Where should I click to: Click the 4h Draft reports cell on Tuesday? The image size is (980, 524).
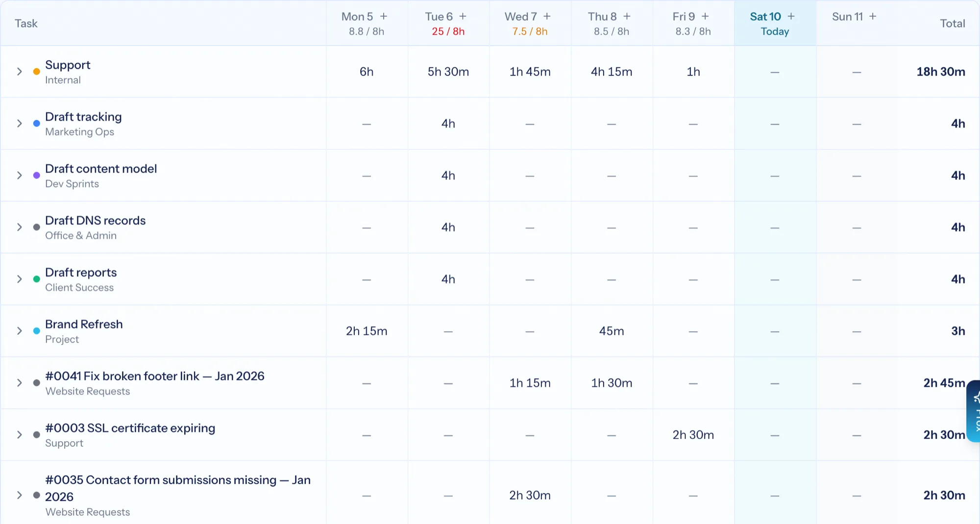(448, 279)
